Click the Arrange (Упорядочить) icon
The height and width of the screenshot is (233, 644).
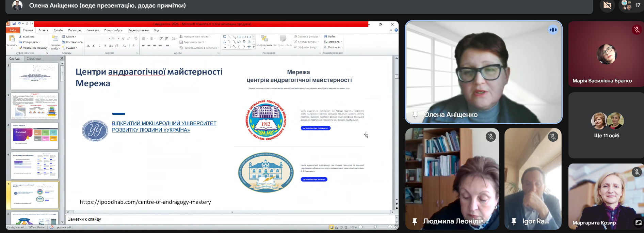(264, 38)
